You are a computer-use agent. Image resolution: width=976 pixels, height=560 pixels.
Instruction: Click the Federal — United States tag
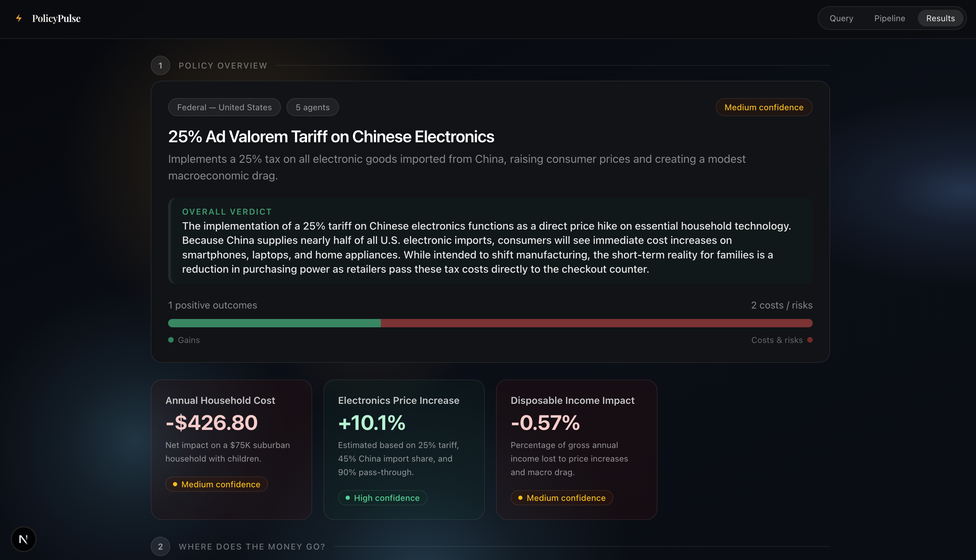coord(225,107)
